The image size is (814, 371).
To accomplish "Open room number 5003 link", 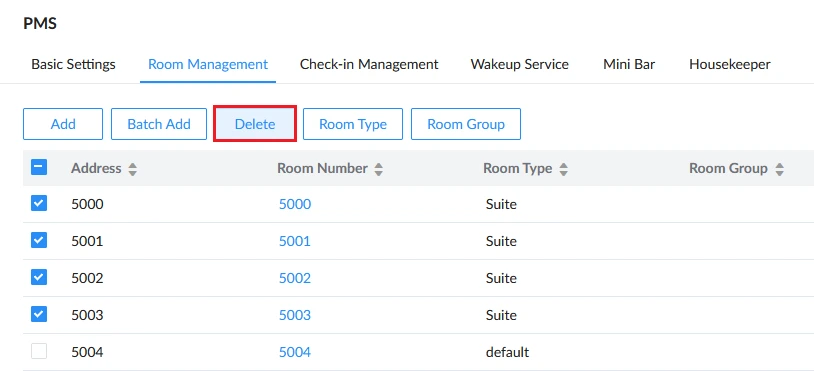I will pos(295,315).
